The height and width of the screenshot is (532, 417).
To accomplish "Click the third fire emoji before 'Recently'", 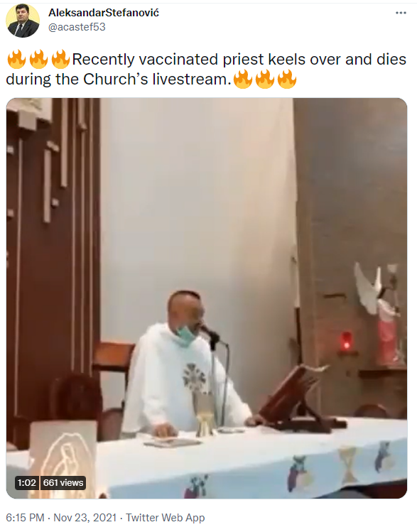I will [x=60, y=59].
